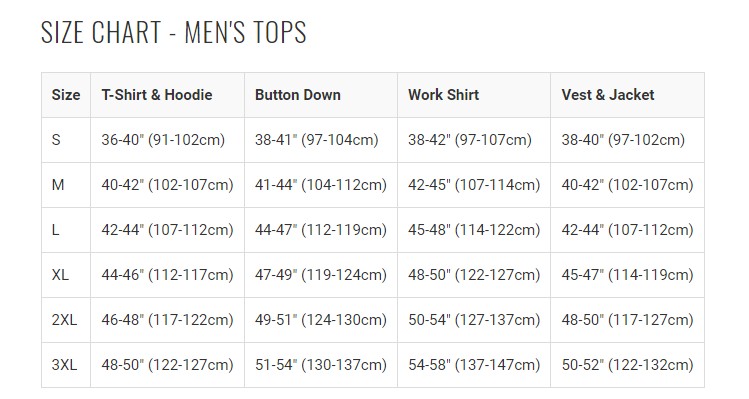Image resolution: width=749 pixels, height=399 pixels.
Task: Click the 41-44" Button Down medium cell
Action: (321, 184)
